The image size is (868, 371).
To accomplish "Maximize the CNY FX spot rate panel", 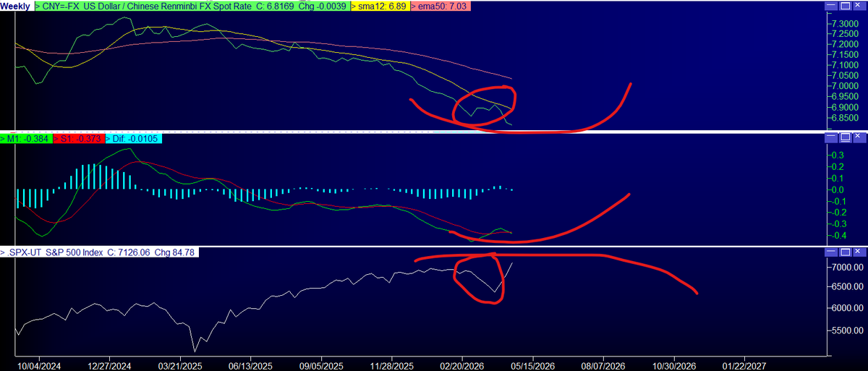I will point(845,6).
